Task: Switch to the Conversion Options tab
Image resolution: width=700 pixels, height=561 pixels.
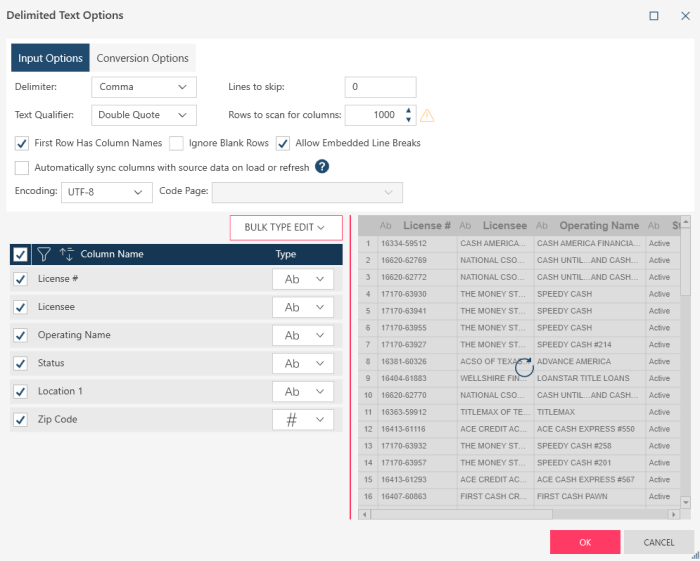Action: [x=142, y=58]
